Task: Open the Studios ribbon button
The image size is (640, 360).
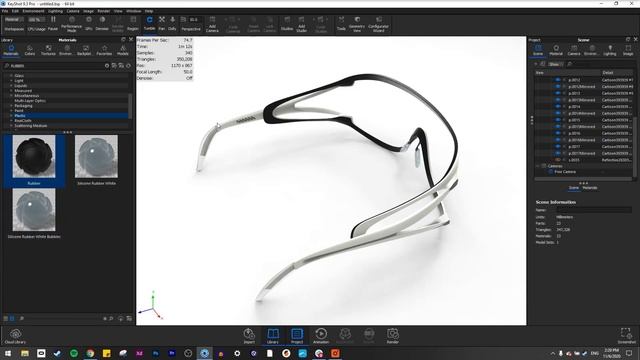Action: pyautogui.click(x=287, y=23)
